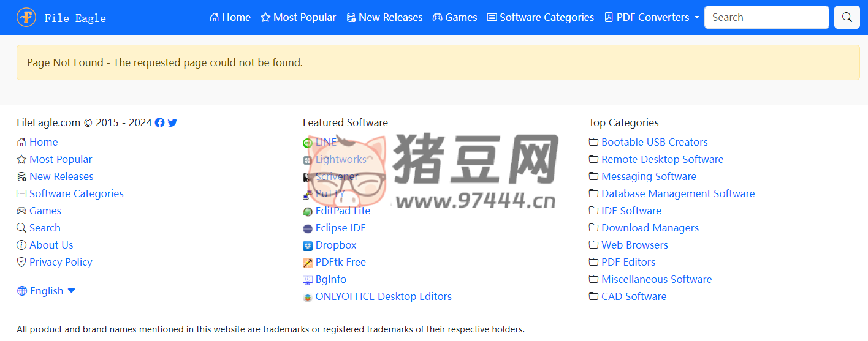The width and height of the screenshot is (868, 341).
Task: Click folder icon beside Download Managers
Action: click(593, 228)
